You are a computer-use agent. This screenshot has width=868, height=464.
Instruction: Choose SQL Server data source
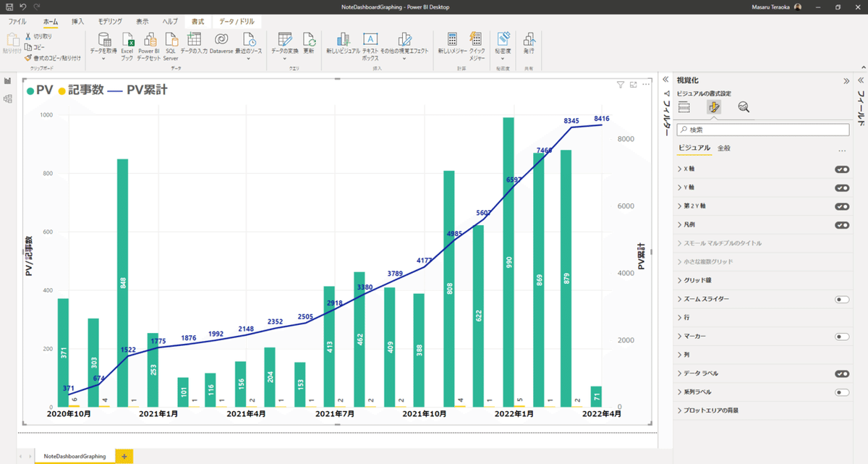[171, 46]
